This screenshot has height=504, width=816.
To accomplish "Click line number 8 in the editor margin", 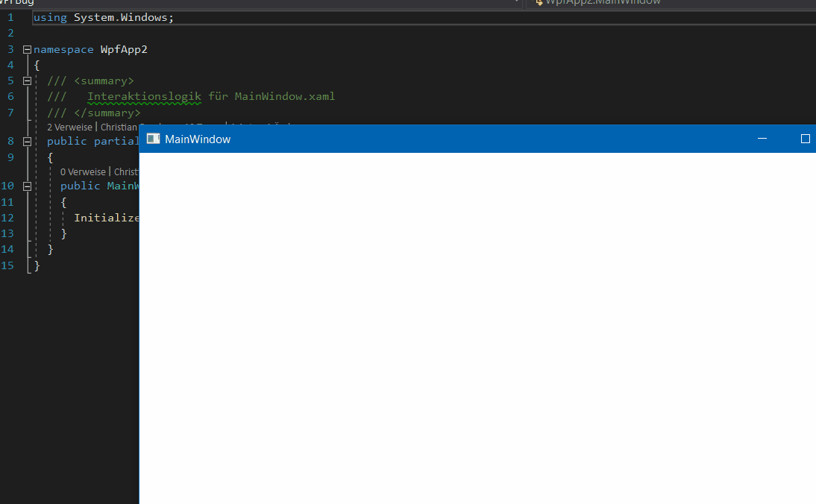I will click(x=10, y=141).
